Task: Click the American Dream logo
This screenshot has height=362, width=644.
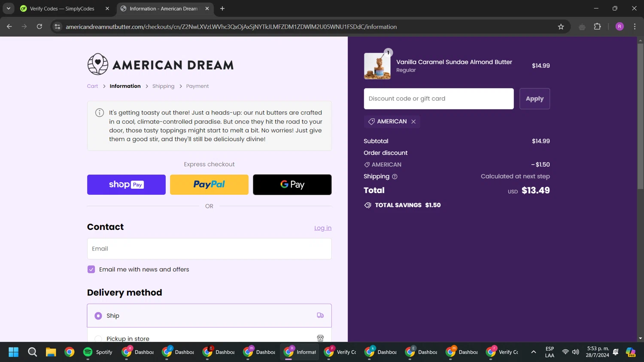Action: [160, 64]
